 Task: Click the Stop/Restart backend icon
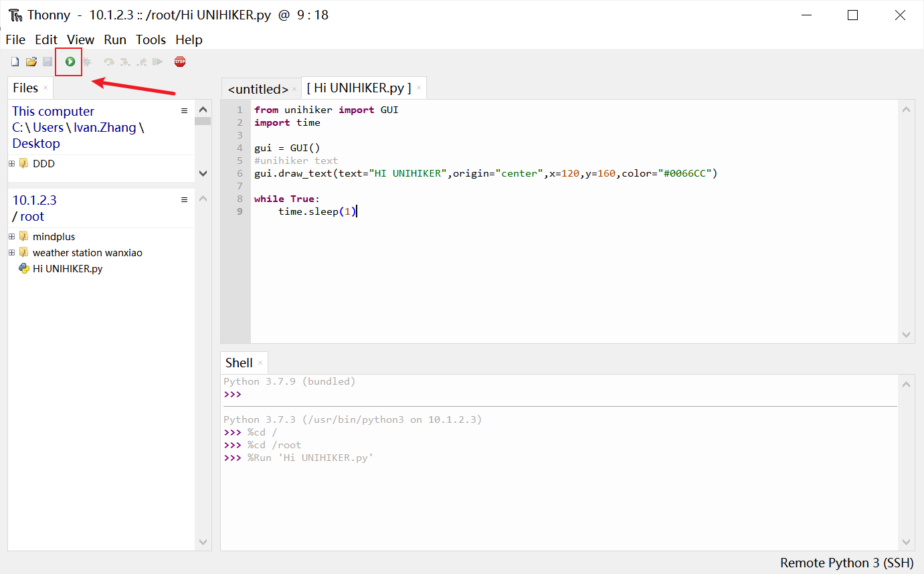click(x=179, y=61)
